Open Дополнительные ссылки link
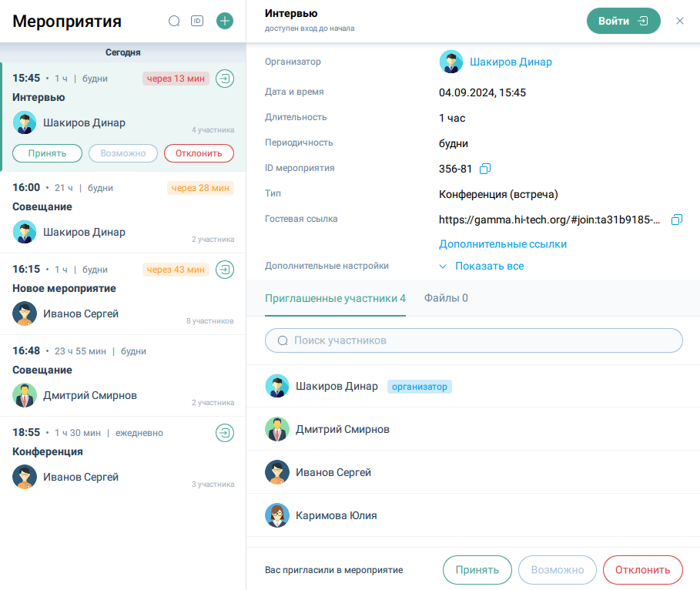 tap(503, 244)
